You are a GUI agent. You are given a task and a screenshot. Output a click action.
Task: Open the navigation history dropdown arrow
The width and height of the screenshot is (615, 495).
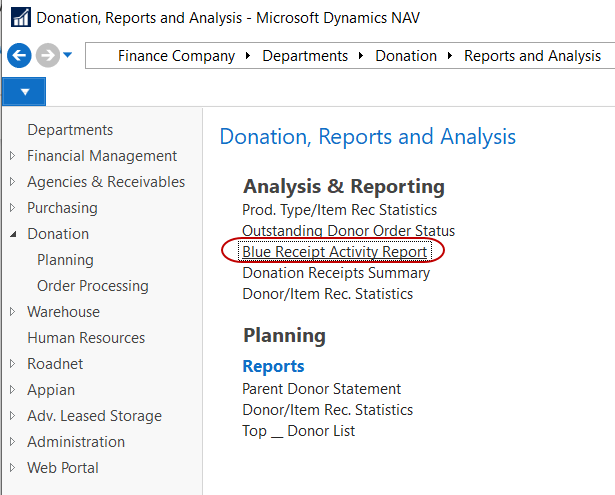(68, 56)
